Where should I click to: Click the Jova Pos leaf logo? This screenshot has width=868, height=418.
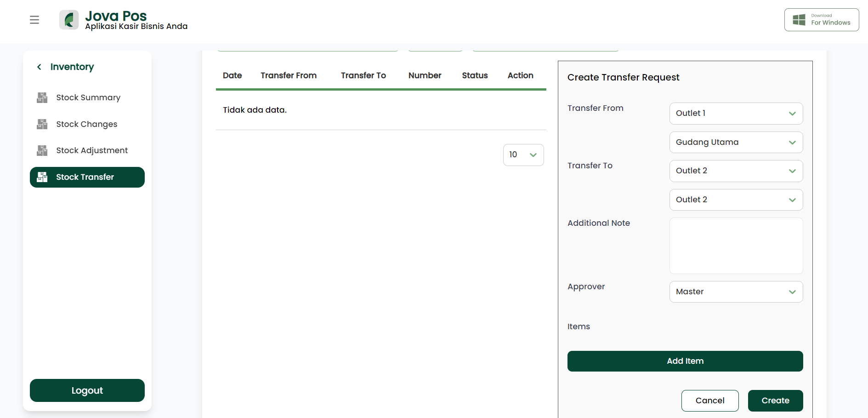69,20
